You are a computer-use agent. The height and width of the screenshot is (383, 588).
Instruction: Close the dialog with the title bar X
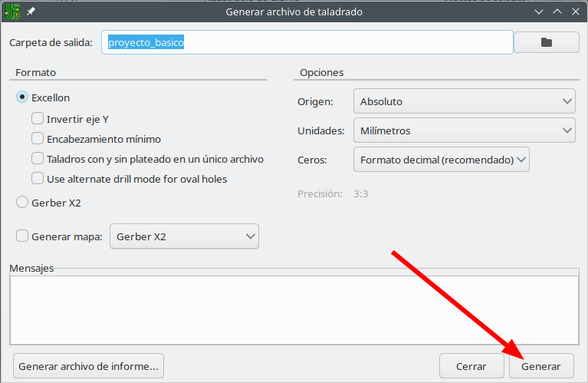[575, 12]
